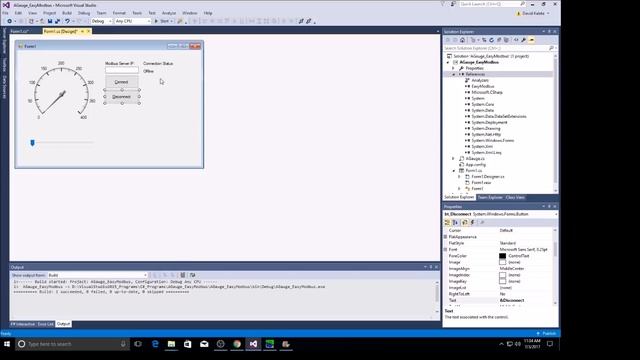Click Home icon in Solution Explorer toolbar

pyautogui.click(x=462, y=40)
